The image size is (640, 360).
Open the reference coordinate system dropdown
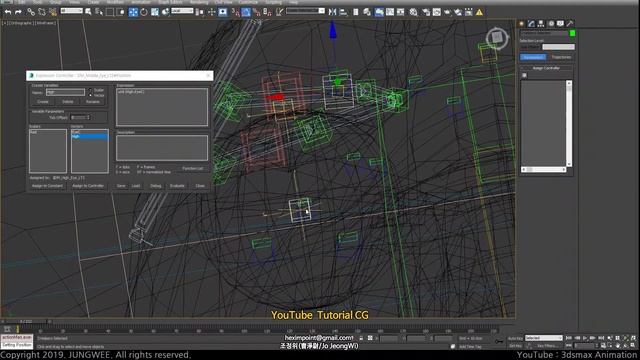point(182,11)
